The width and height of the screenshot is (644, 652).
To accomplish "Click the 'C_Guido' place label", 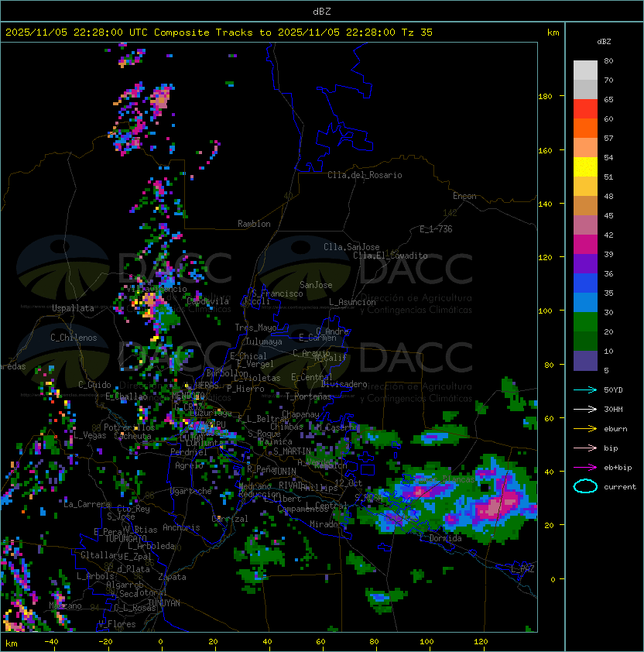I will (94, 385).
